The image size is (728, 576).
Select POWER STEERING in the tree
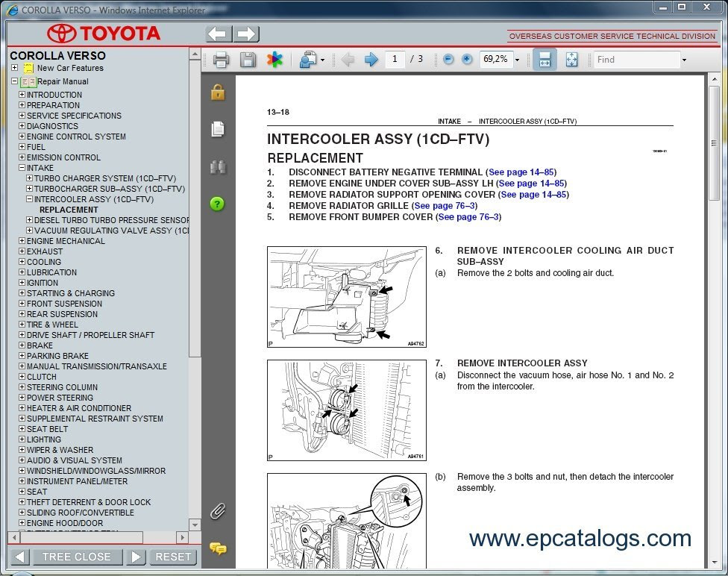pyautogui.click(x=60, y=398)
